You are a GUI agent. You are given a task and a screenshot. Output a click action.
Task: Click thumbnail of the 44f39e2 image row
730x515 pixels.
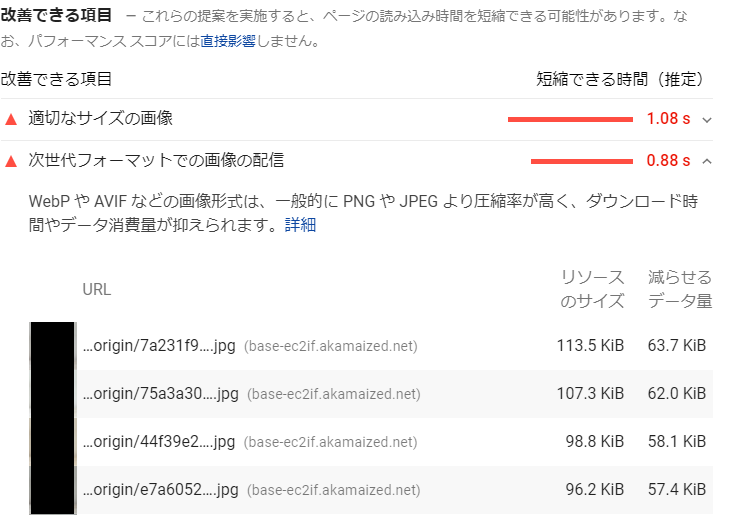click(x=53, y=442)
